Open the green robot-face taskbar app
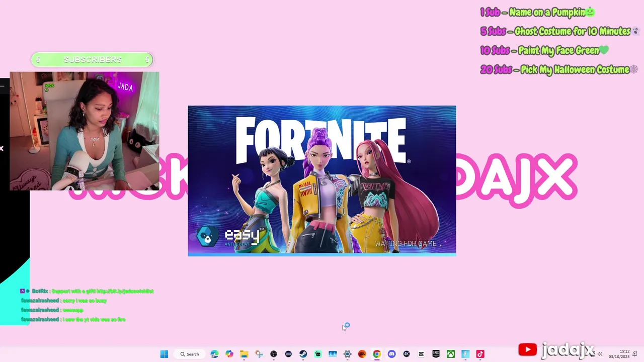Screen dimensions: 644x362 pyautogui.click(x=318, y=354)
